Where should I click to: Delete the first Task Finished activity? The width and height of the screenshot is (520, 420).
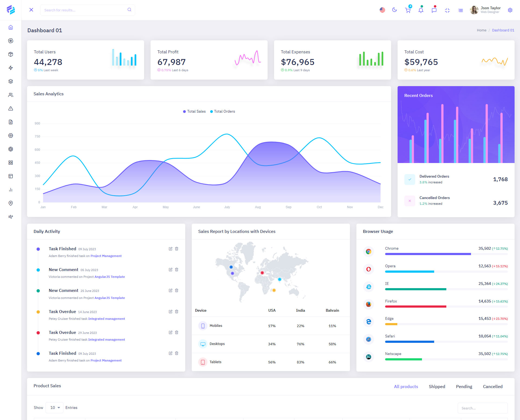coord(177,249)
